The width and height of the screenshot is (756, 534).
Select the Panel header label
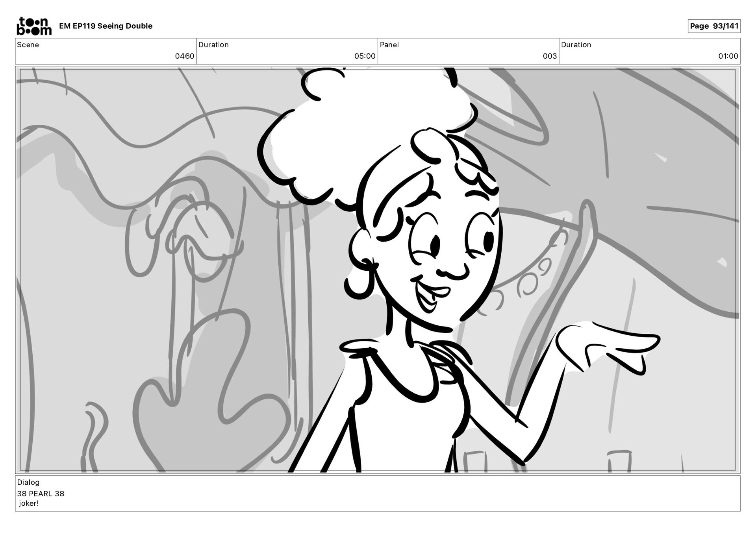click(389, 45)
